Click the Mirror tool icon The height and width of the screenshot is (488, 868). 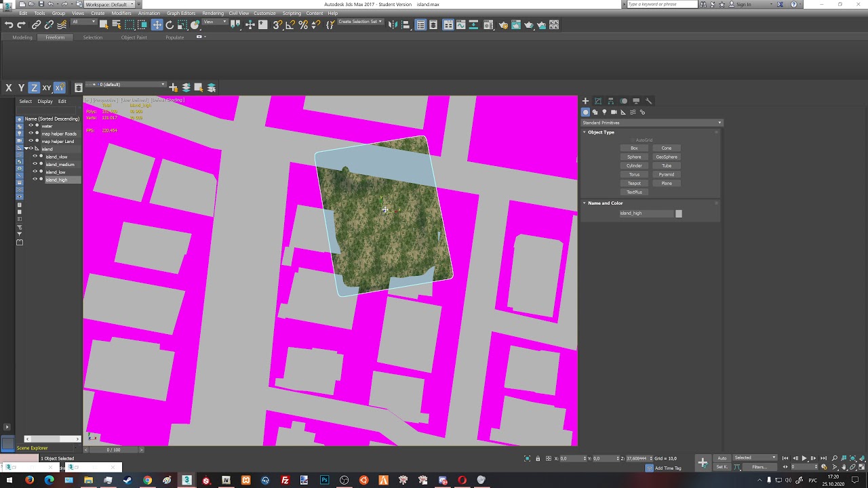tap(393, 25)
